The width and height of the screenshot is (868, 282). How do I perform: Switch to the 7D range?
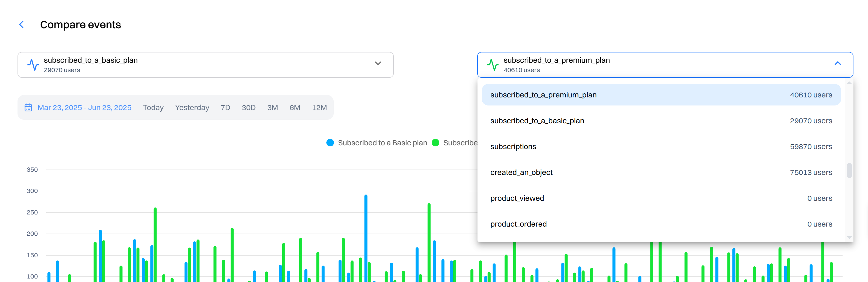click(x=225, y=107)
